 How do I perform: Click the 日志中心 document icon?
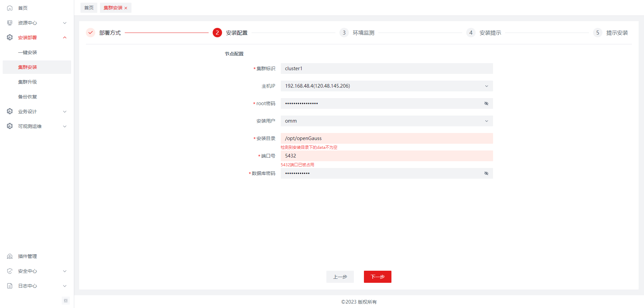click(x=10, y=286)
